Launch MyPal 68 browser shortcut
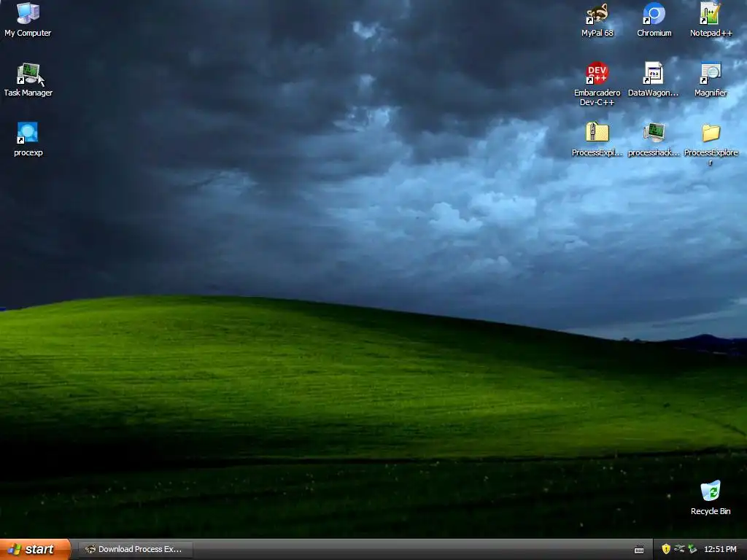The width and height of the screenshot is (747, 560). [x=597, y=20]
